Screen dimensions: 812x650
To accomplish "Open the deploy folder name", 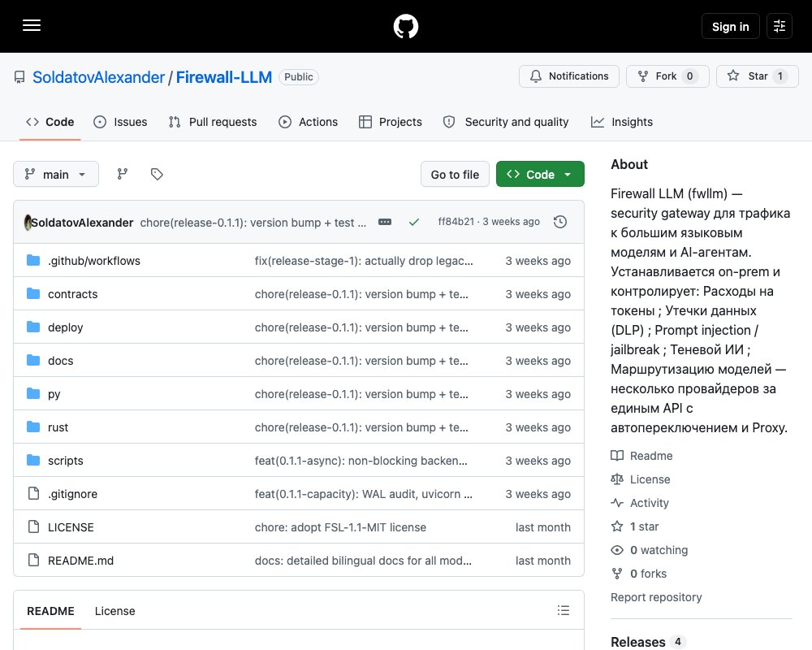I will (x=65, y=327).
